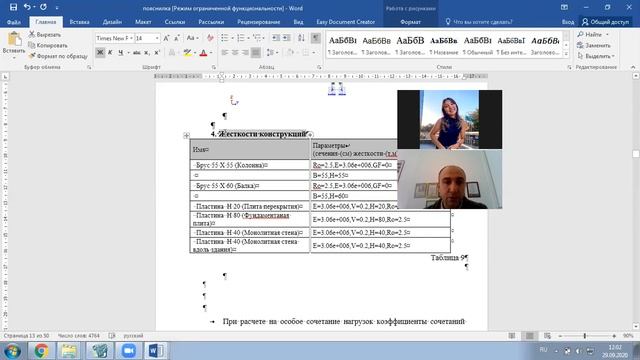Screen dimensions: 640x360
Task: Apply the Название style
Action: click(444, 45)
